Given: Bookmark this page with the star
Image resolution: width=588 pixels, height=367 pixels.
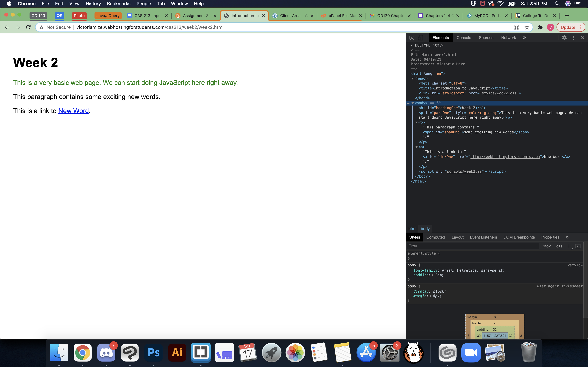Looking at the screenshot, I should 527,27.
